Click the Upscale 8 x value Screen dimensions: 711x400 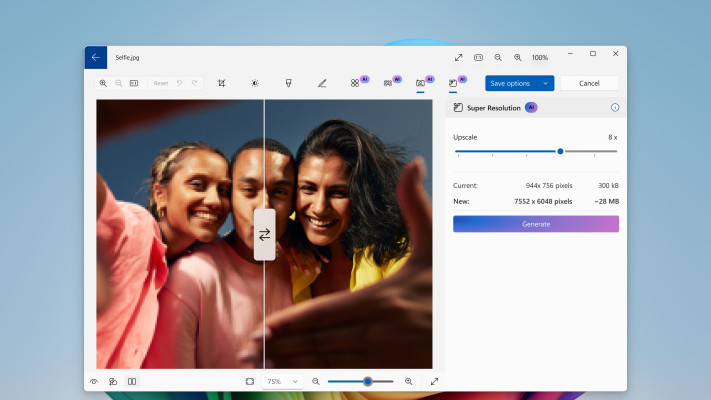(x=613, y=137)
